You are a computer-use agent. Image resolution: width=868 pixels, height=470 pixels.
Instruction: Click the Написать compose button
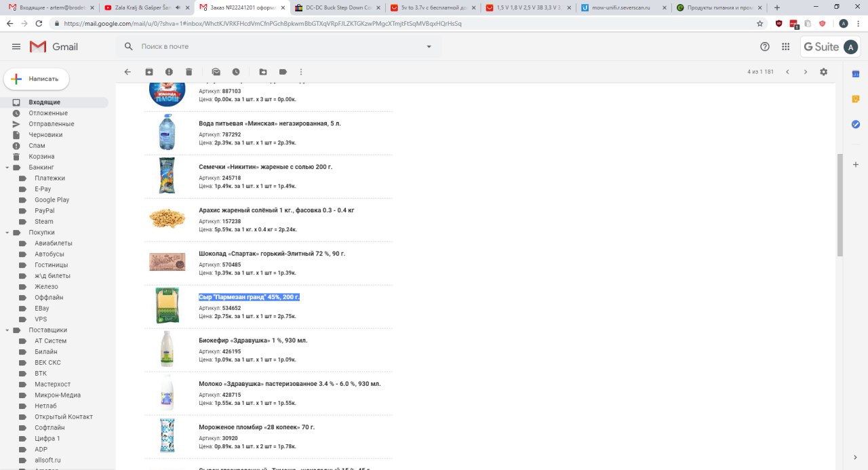[37, 79]
